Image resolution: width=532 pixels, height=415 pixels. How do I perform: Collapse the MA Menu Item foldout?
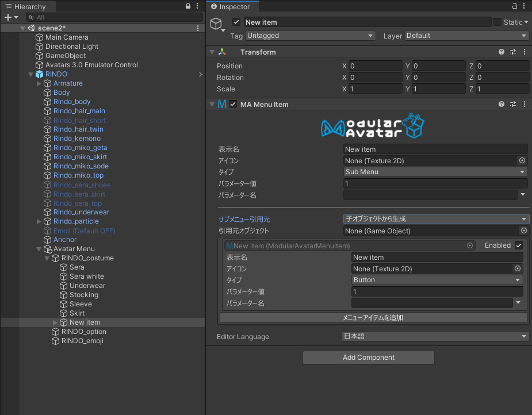[212, 105]
